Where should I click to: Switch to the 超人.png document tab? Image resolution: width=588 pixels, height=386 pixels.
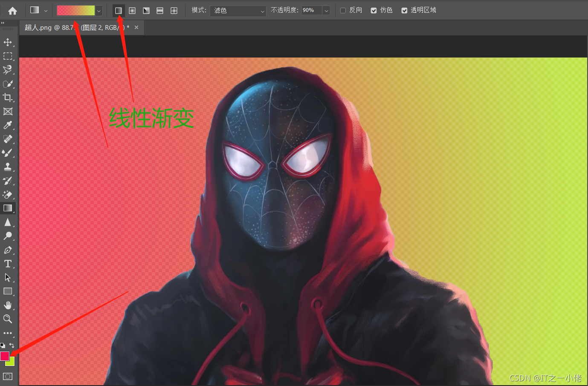pyautogui.click(x=77, y=28)
